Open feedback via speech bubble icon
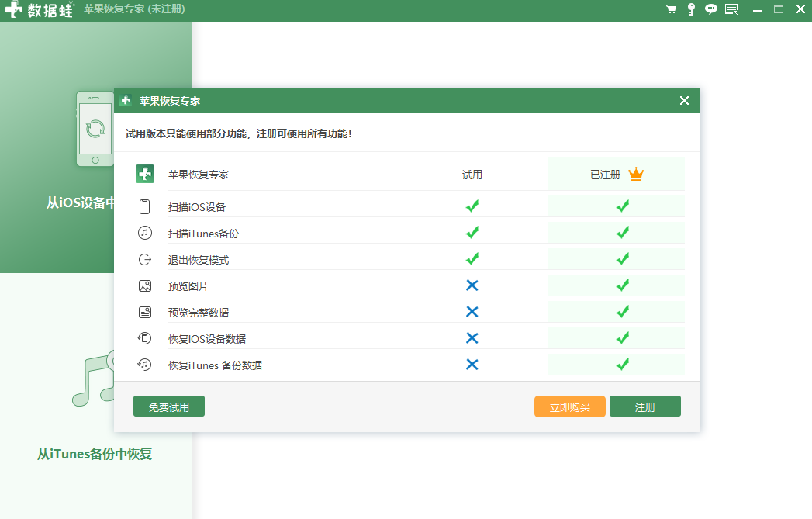 coord(710,9)
